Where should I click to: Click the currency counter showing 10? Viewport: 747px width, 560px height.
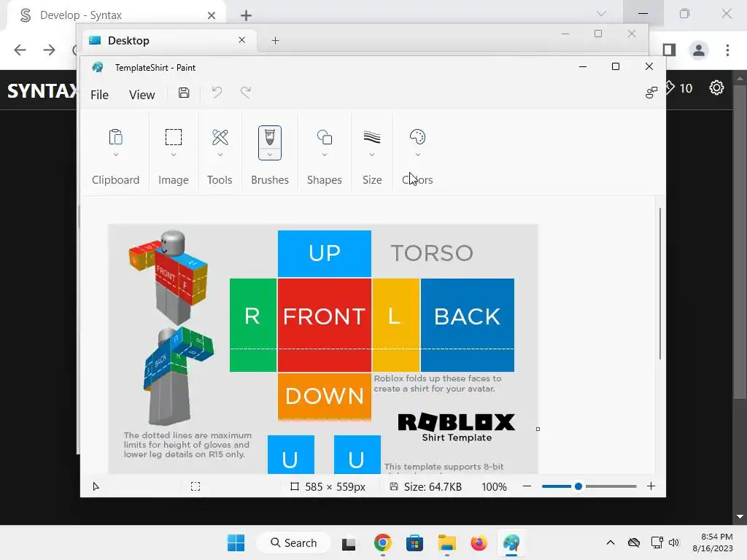click(x=678, y=88)
